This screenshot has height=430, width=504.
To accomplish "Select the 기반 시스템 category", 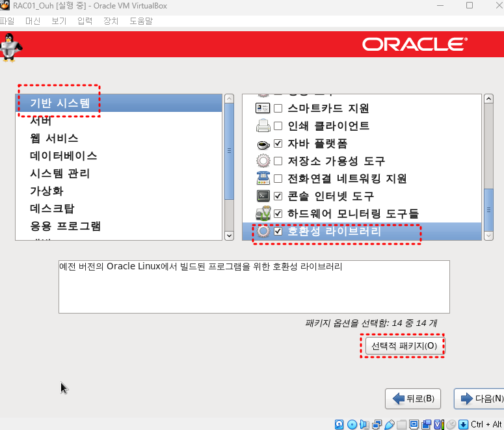I will (x=118, y=103).
